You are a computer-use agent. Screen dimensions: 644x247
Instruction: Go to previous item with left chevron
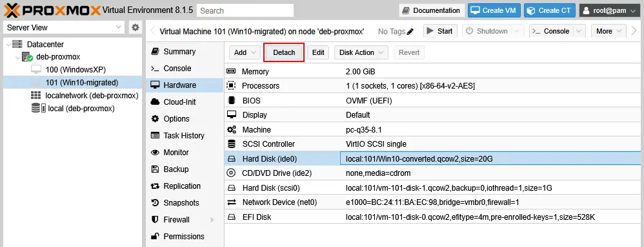pyautogui.click(x=152, y=31)
